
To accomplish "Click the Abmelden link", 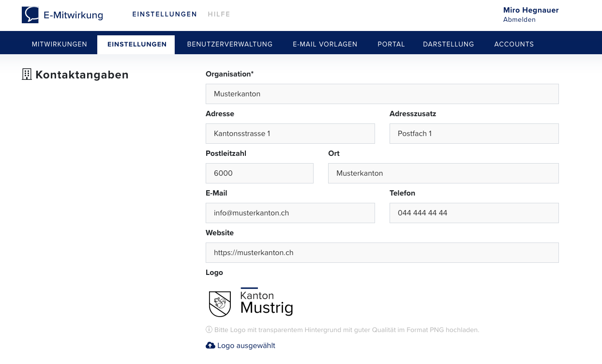I will 519,20.
